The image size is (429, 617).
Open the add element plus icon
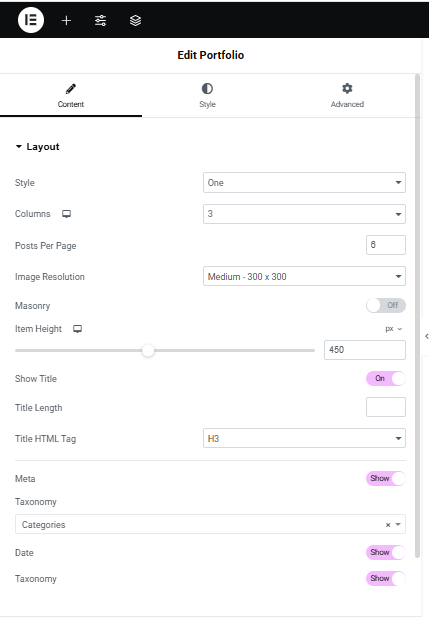(x=67, y=20)
